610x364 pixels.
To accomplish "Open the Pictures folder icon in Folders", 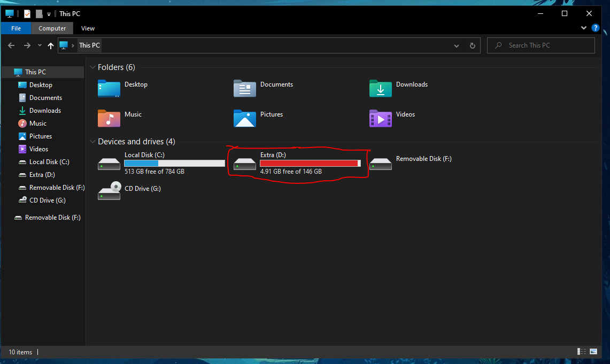I will [245, 118].
